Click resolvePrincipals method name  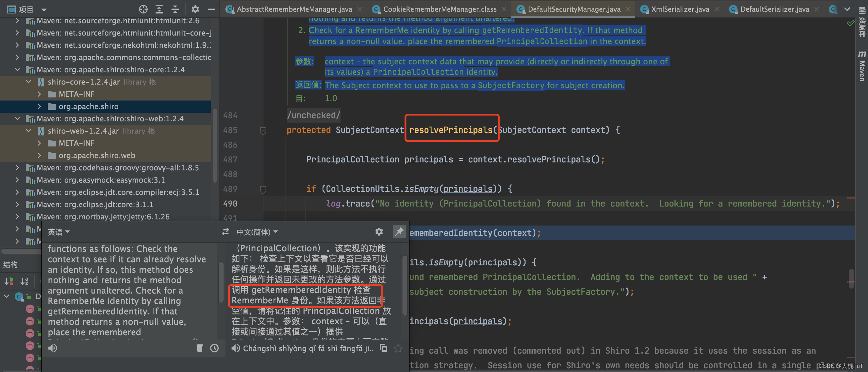tap(451, 130)
